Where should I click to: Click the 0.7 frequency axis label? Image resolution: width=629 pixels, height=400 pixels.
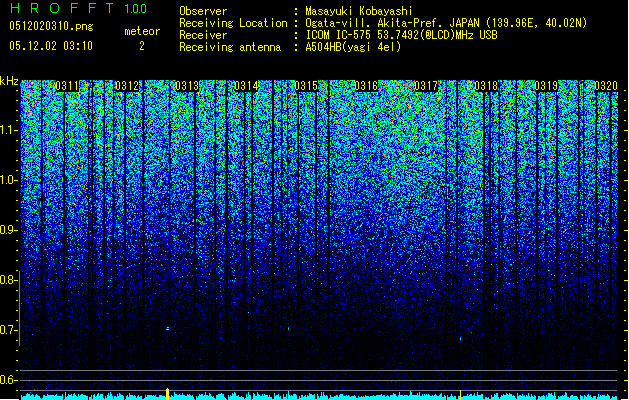click(8, 330)
